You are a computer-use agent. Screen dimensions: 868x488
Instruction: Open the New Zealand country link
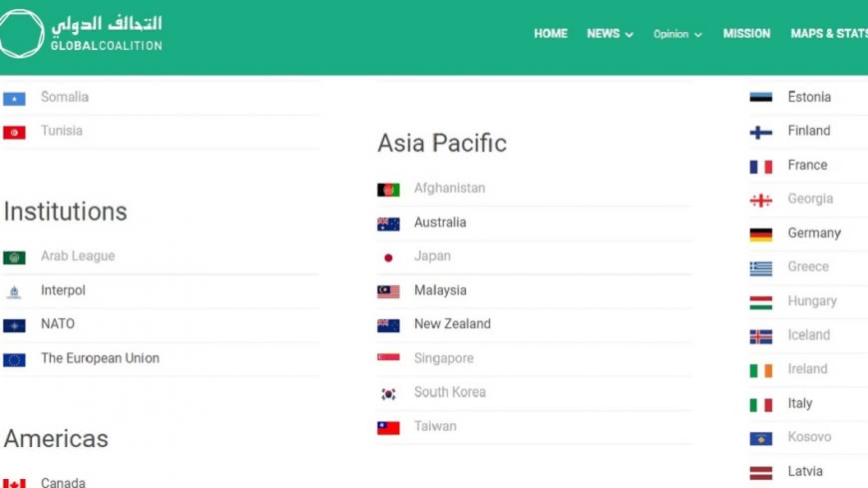pyautogui.click(x=452, y=324)
